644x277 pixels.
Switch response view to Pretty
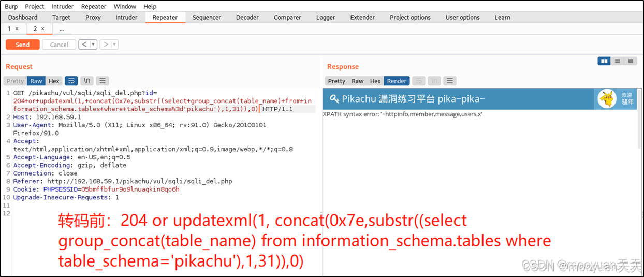pos(336,81)
